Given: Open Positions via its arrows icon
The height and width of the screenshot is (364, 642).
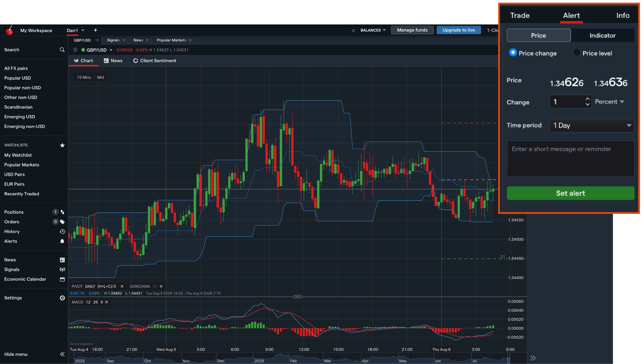Looking at the screenshot, I should [62, 212].
